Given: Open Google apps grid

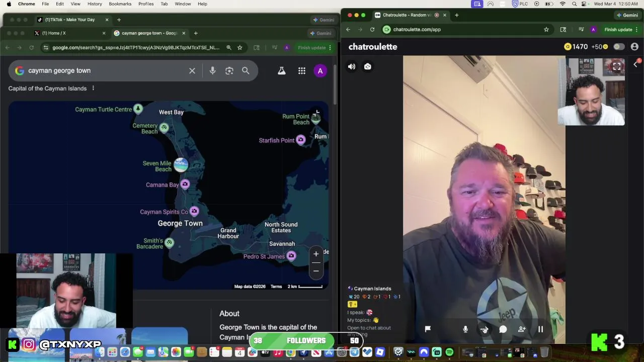Looking at the screenshot, I should (302, 71).
